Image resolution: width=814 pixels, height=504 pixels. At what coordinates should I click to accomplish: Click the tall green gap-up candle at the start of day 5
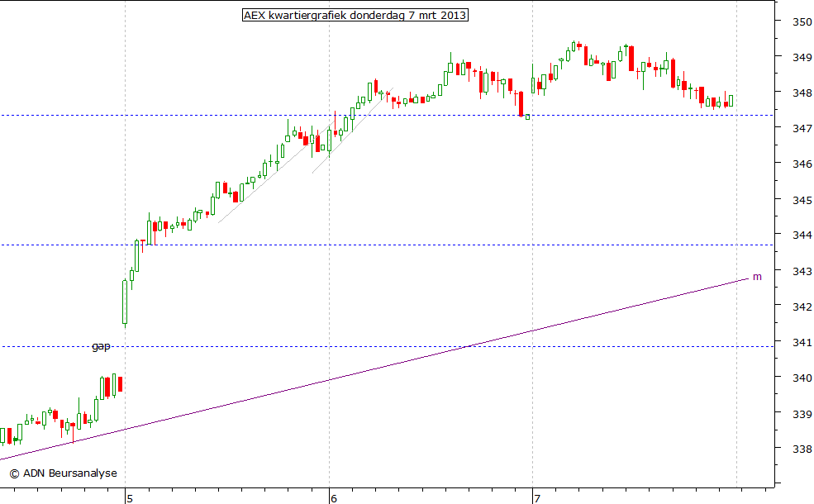click(x=125, y=302)
